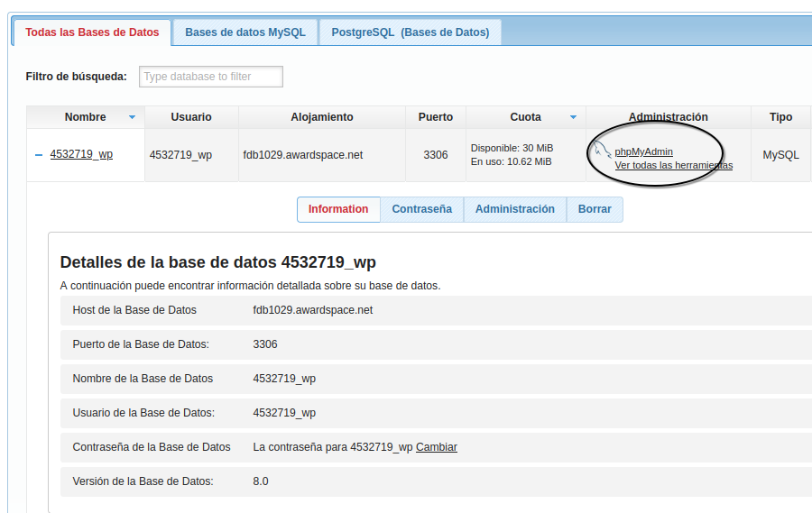Select the Todas las Bases de Datos tab
The height and width of the screenshot is (513, 812).
(92, 32)
